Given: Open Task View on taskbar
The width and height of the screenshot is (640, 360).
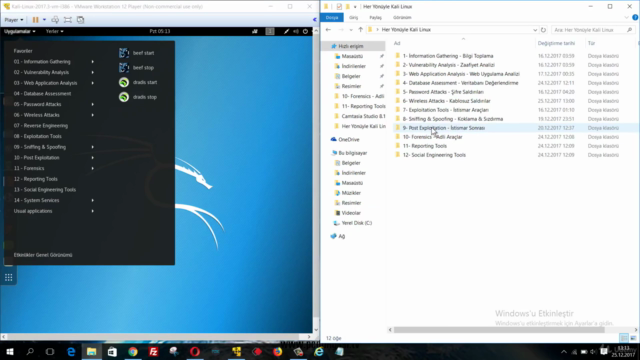Looking at the screenshot, I should [50, 351].
